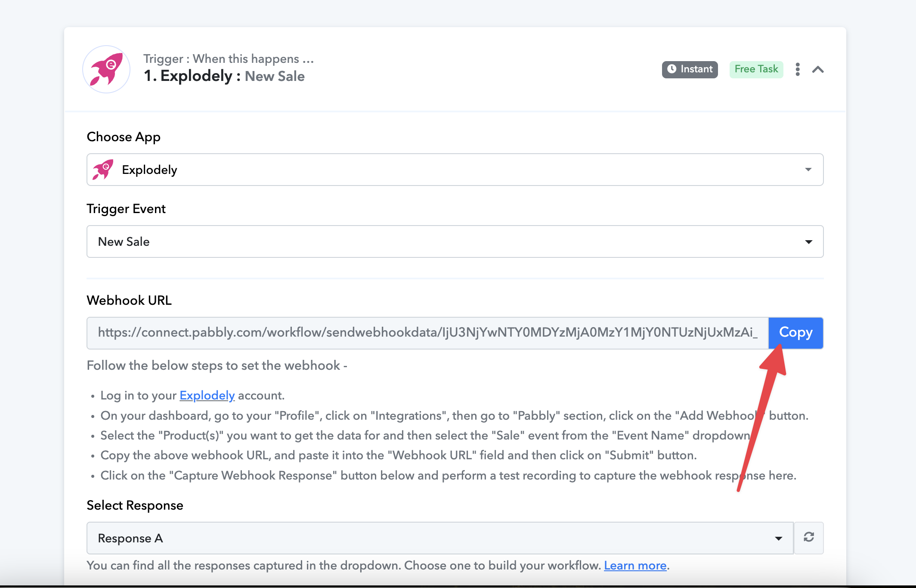This screenshot has width=916, height=588.
Task: Click the caret arrow of Choose App field
Action: click(x=808, y=170)
